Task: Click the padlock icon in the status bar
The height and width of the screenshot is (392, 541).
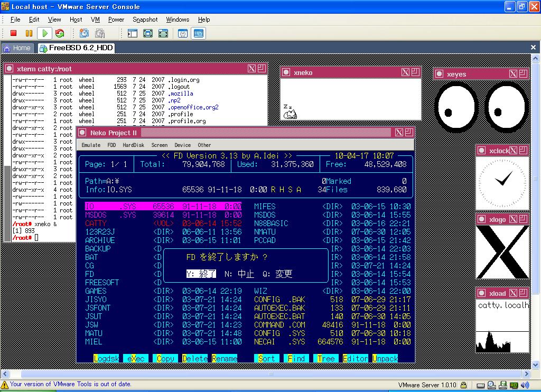Action: pyautogui.click(x=464, y=385)
